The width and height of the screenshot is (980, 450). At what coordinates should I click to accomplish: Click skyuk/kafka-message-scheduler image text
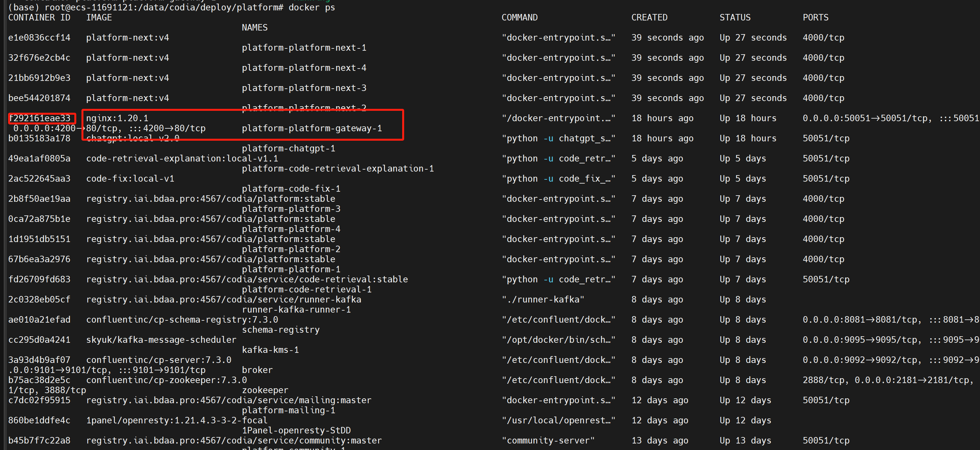click(161, 340)
